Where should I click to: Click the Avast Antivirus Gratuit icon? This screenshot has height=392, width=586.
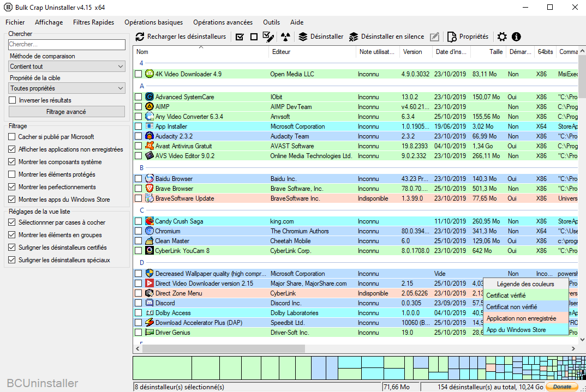pos(150,146)
